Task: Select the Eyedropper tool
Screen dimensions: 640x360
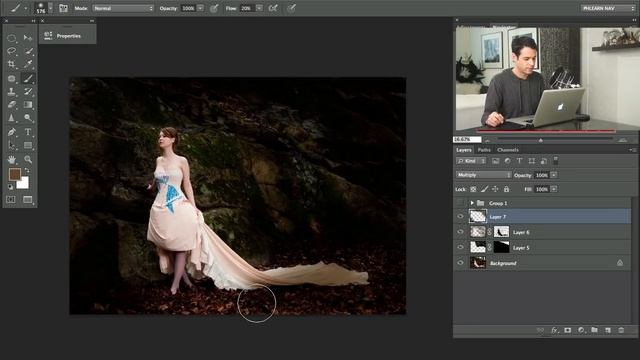Action: click(28, 64)
